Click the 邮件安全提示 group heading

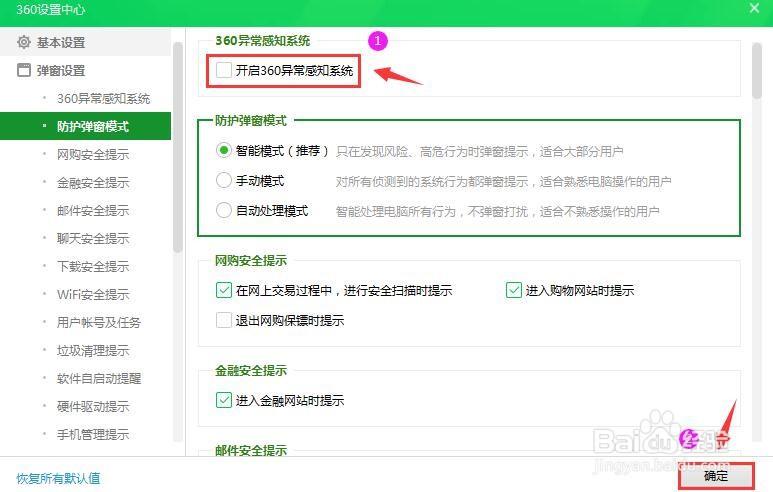coord(251,450)
